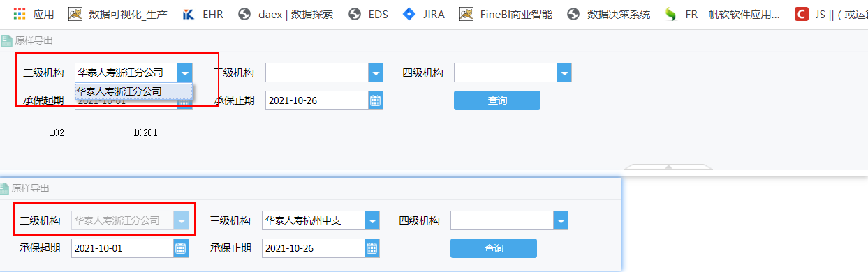Viewport: 868px width, 272px height.
Task: Open the daex | 数据探索 bookmark
Action: [x=285, y=14]
